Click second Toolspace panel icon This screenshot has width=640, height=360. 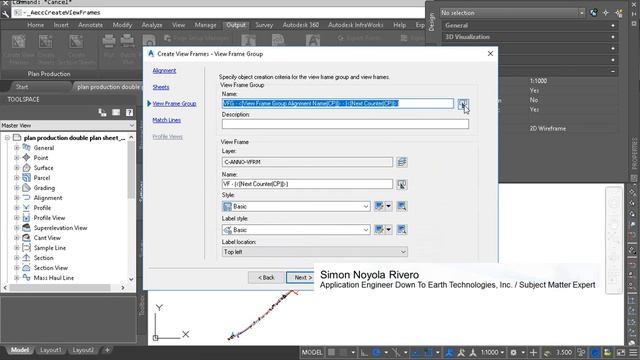116,112
